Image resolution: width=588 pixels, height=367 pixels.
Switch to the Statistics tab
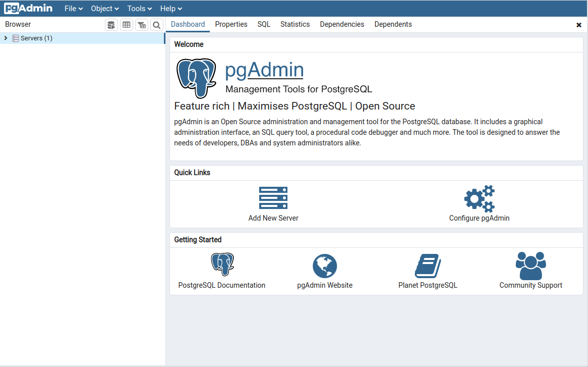[295, 24]
